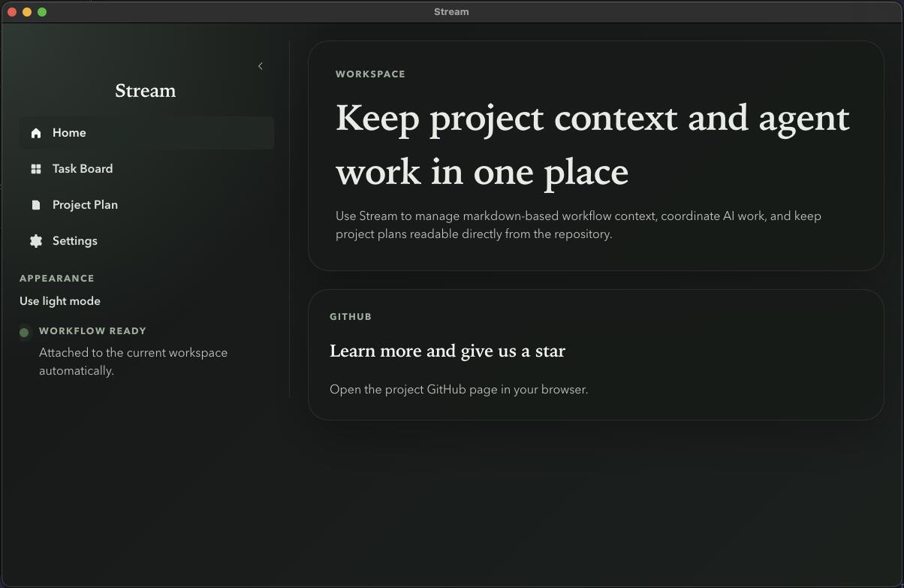
Task: Click the Stream window title bar text
Action: 451,12
